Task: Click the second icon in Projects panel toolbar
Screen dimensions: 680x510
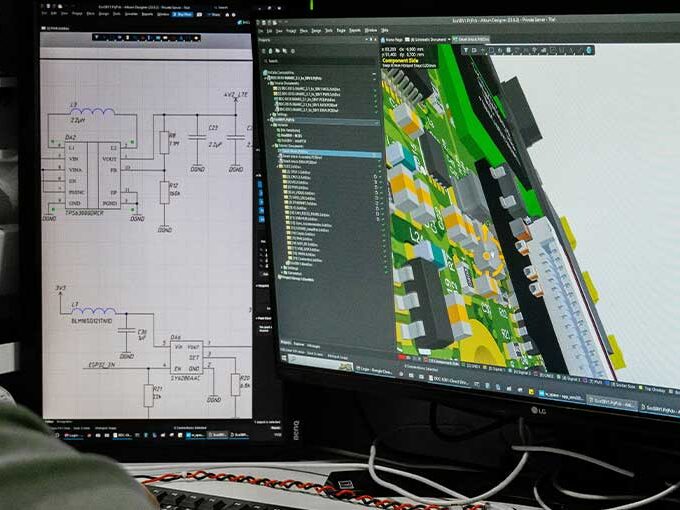Action: click(270, 51)
